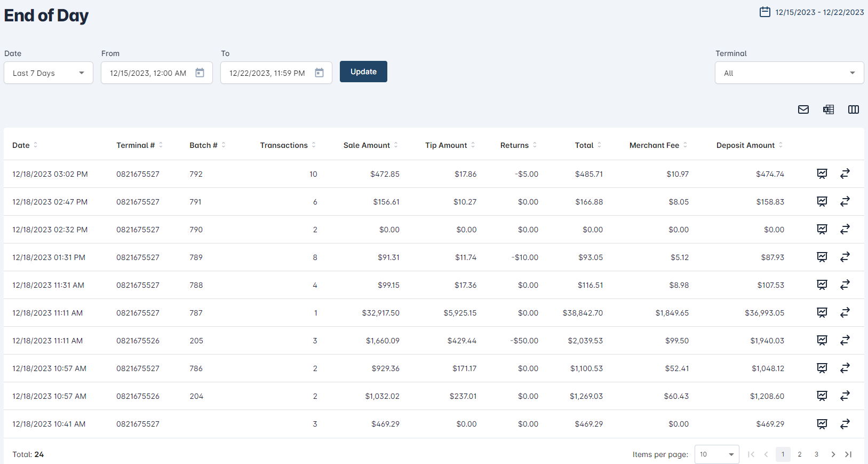Click the email report envelope icon
Viewport: 868px width, 464px height.
(803, 109)
